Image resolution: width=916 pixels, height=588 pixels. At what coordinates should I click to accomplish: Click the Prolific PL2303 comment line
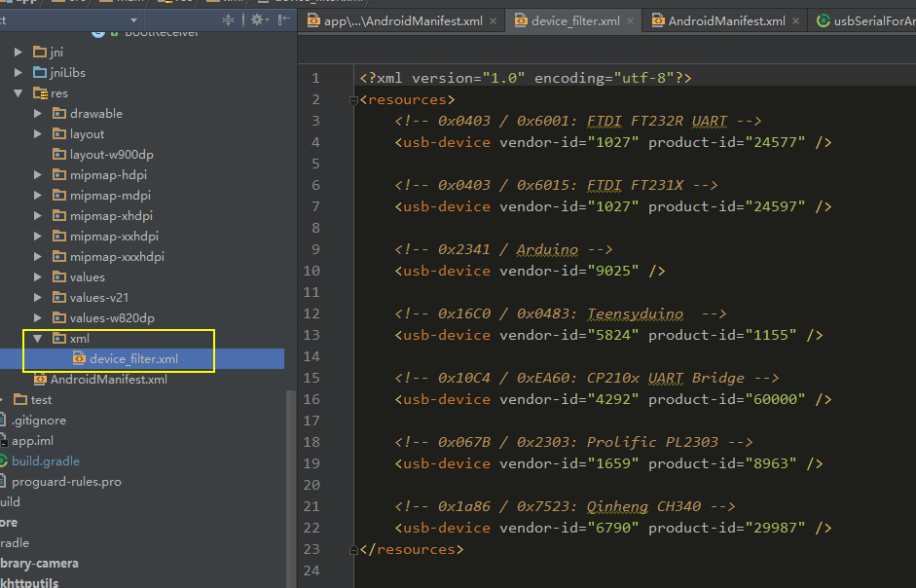[573, 442]
